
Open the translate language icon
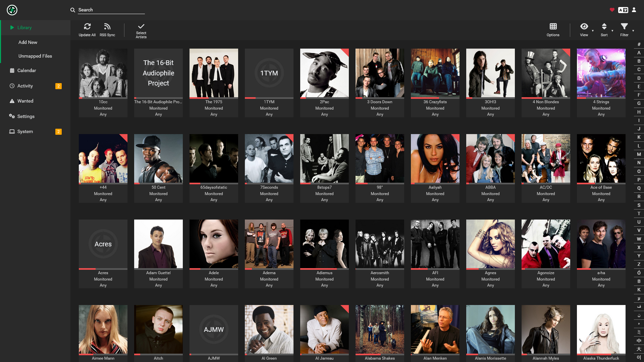[x=623, y=10]
